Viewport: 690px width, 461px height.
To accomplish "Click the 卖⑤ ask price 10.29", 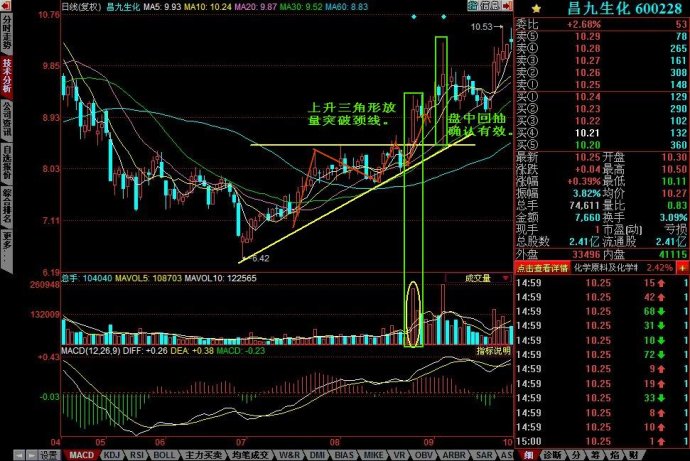I will coord(587,37).
